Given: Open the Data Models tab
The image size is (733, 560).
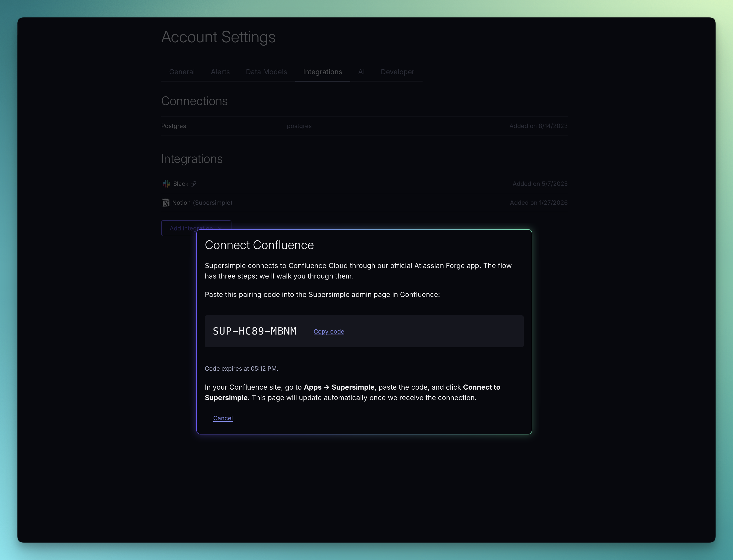Looking at the screenshot, I should (x=266, y=72).
